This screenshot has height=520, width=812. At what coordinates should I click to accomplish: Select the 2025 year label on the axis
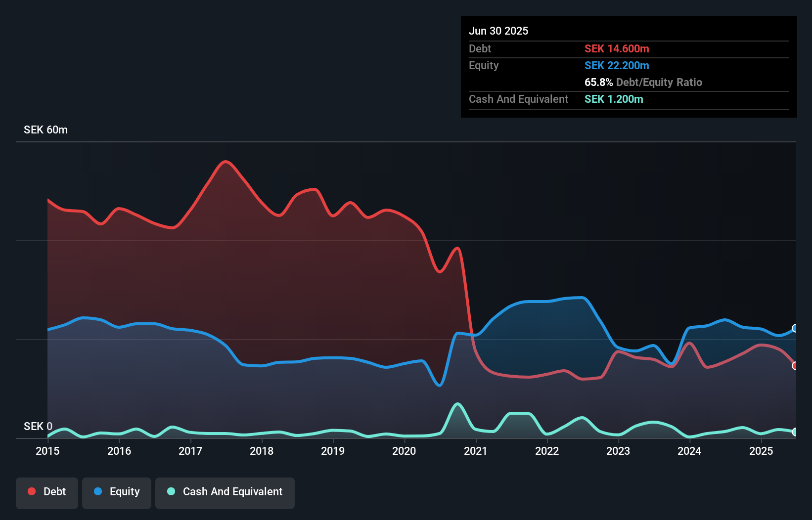tap(762, 451)
